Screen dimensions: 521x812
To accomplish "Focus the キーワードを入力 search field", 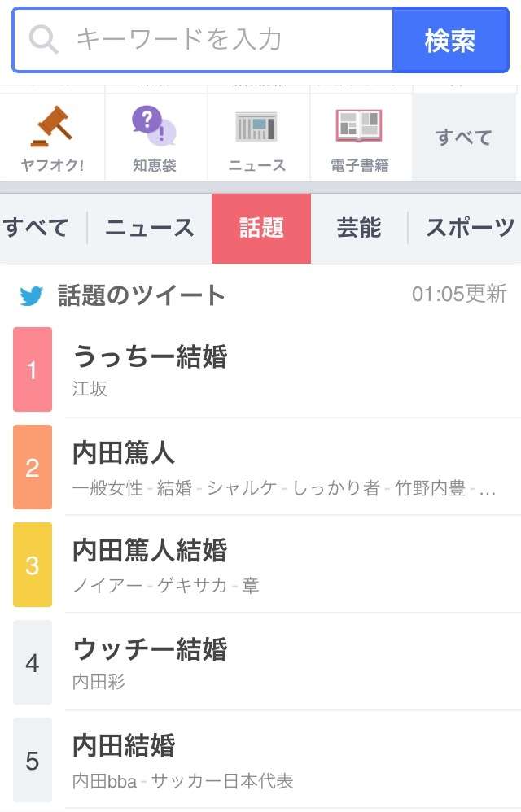I will pyautogui.click(x=203, y=40).
